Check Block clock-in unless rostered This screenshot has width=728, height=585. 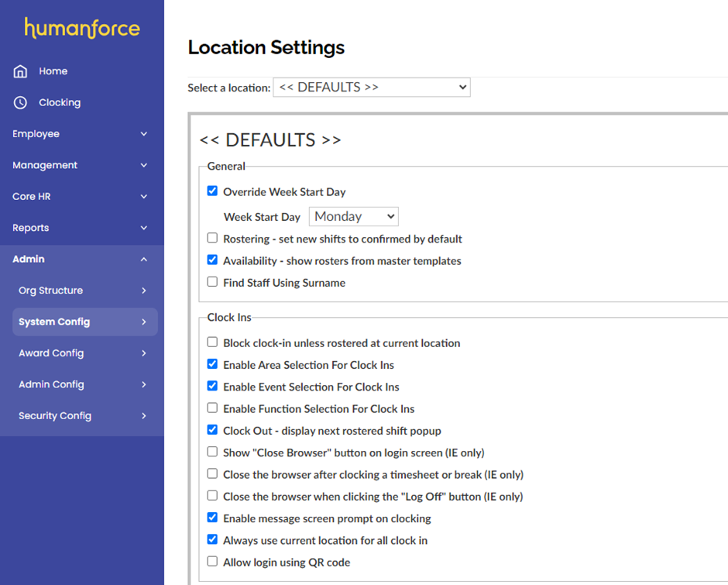[212, 342]
